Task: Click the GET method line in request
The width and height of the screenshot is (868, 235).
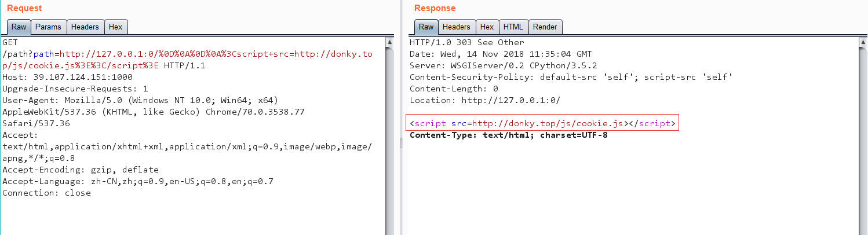Action: click(x=9, y=42)
